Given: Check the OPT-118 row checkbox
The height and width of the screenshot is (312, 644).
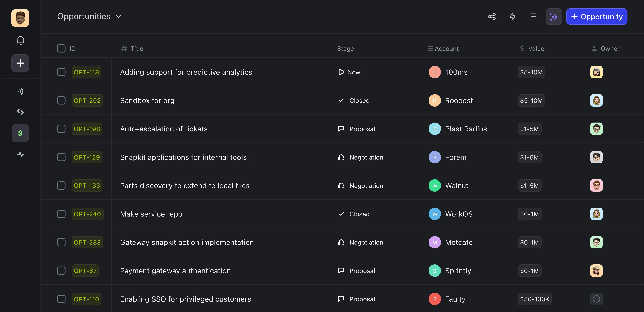Looking at the screenshot, I should [x=61, y=72].
